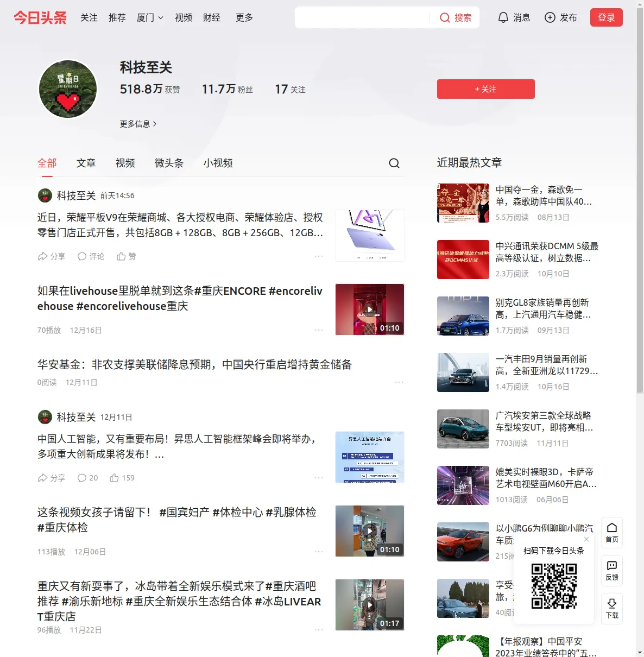Image resolution: width=644 pixels, height=657 pixels.
Task: Open more options for 荣耀平板V9 post
Action: coord(319,256)
